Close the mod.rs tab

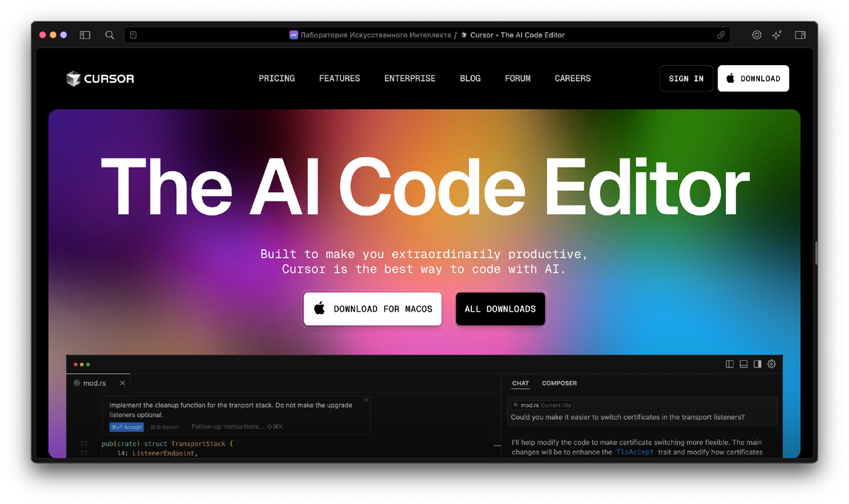tap(122, 383)
